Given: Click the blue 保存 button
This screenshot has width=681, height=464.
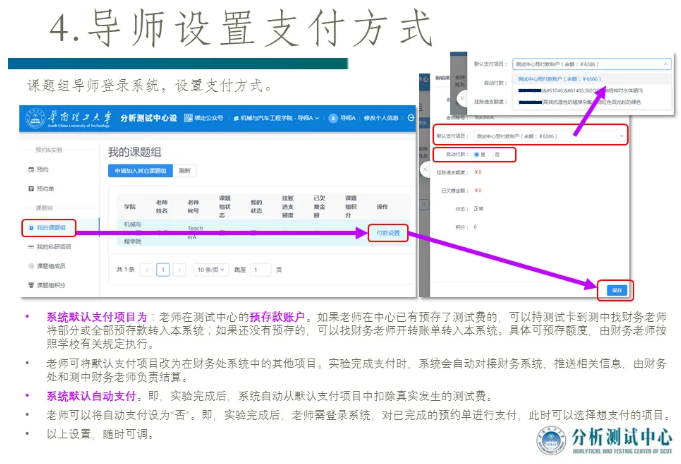Looking at the screenshot, I should pos(615,290).
